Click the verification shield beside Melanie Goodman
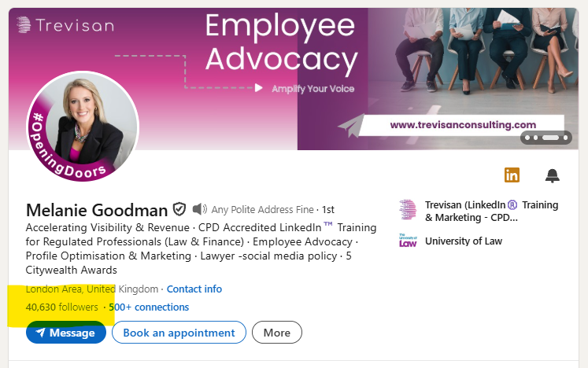 (x=179, y=209)
